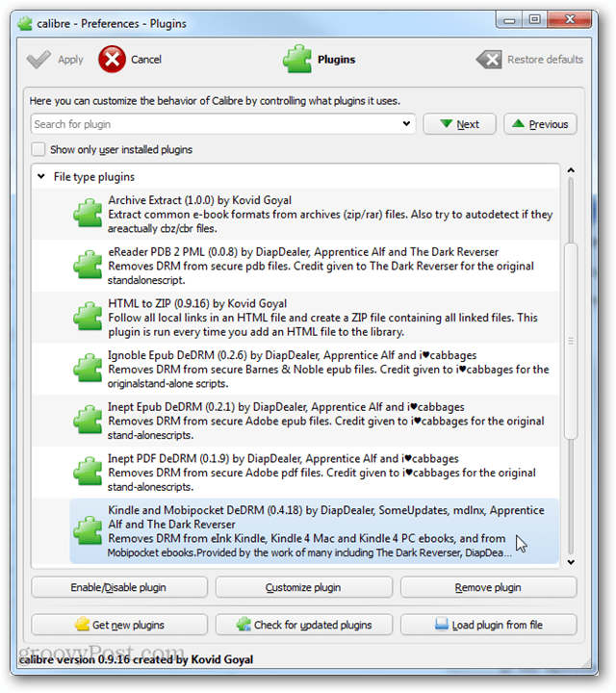616x693 pixels.
Task: Select 'HTML to ZIP (0.9.16) by Kovid Goyal'
Action: (197, 303)
